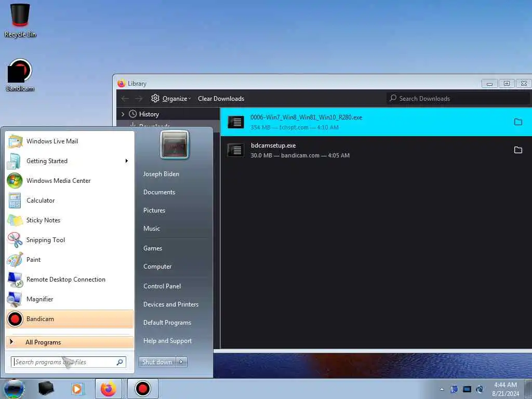This screenshot has height=399, width=532.
Task: Show hidden tray icons arrow
Action: [442, 389]
